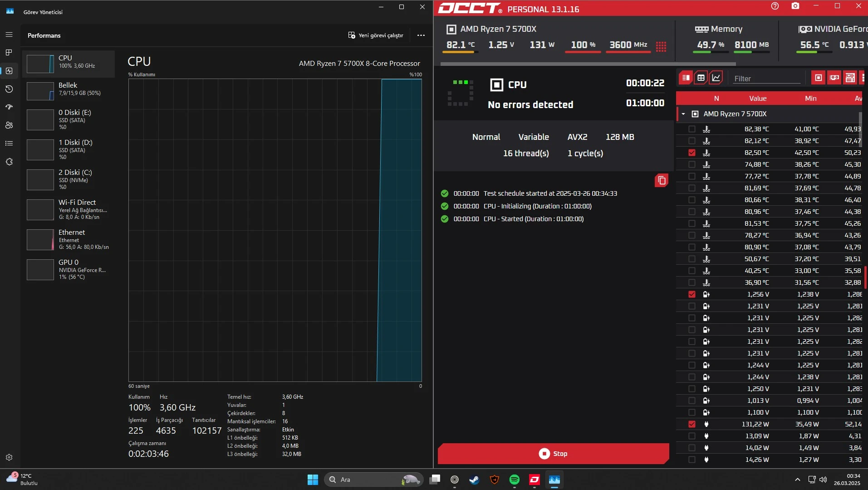
Task: Sort sensors by the Value column header
Action: (x=758, y=99)
